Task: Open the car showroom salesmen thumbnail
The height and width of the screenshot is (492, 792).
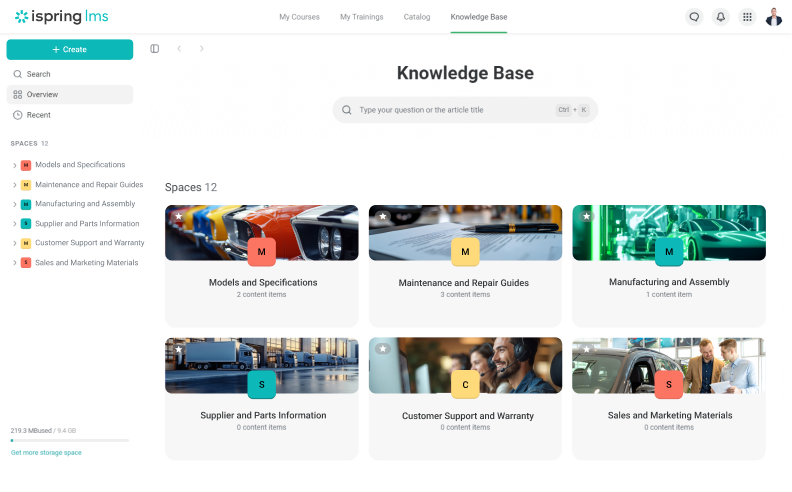Action: pyautogui.click(x=669, y=366)
